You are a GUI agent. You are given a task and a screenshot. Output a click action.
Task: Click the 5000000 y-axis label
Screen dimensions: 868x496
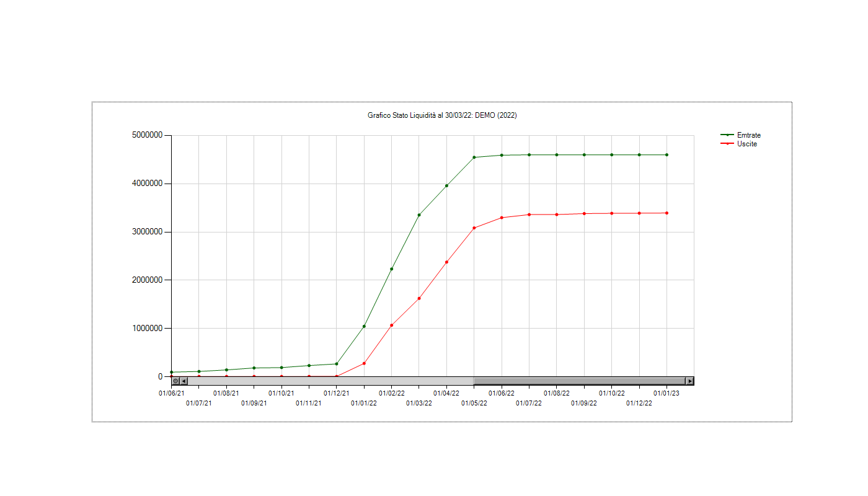[x=147, y=135]
